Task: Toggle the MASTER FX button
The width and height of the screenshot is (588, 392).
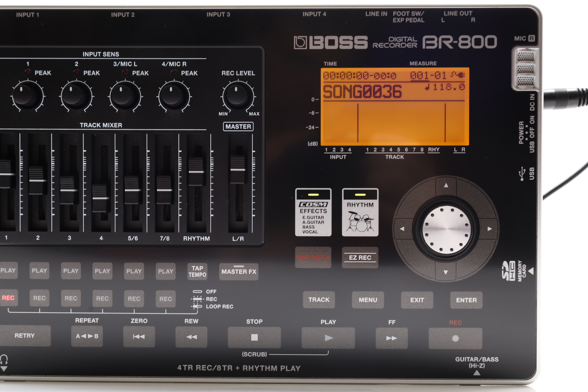Action: pyautogui.click(x=238, y=272)
